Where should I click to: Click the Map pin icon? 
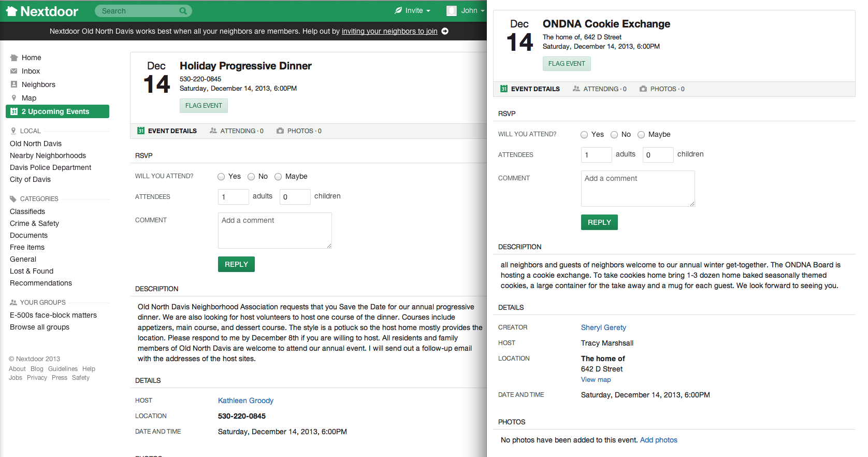(14, 98)
